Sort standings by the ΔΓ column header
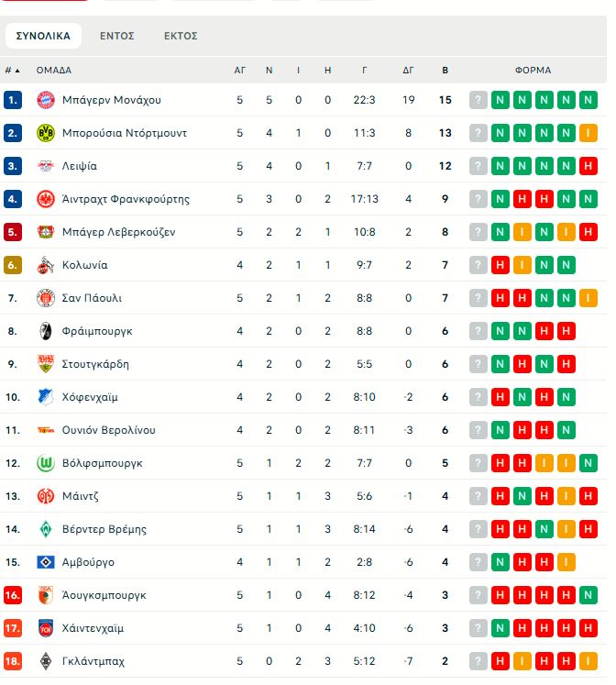The height and width of the screenshot is (685, 616). tap(409, 70)
